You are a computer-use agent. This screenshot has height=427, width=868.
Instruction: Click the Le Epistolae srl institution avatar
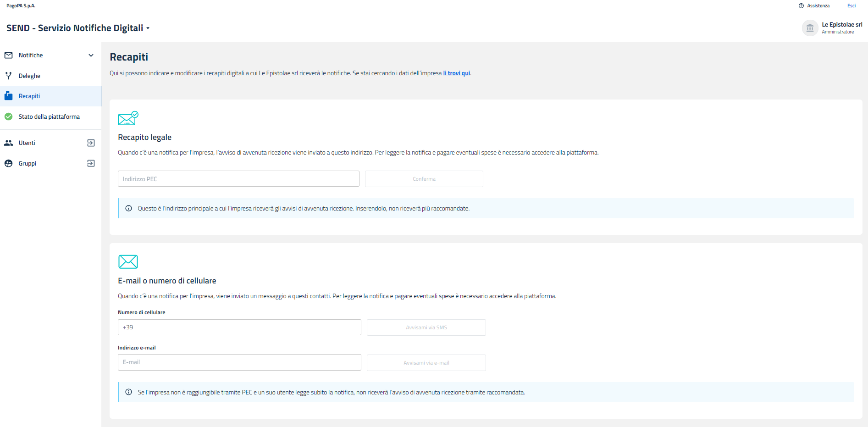click(x=810, y=28)
